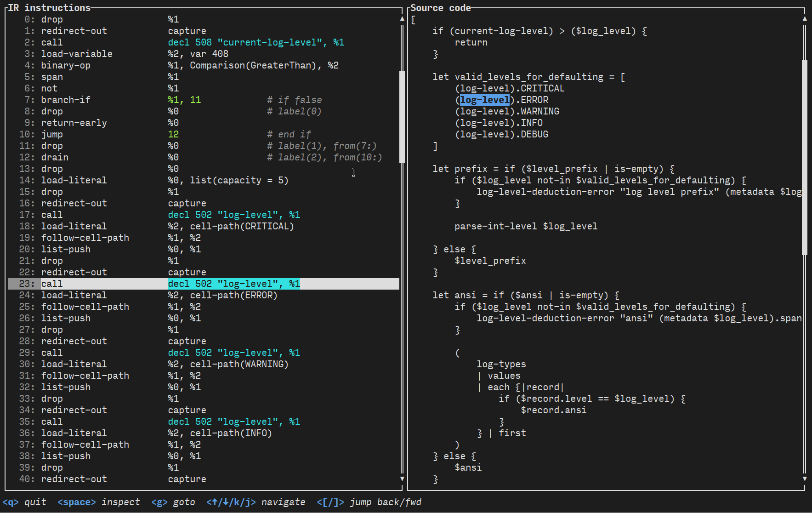This screenshot has height=513, width=812.
Task: Select instruction 20: list-push
Action: point(204,249)
